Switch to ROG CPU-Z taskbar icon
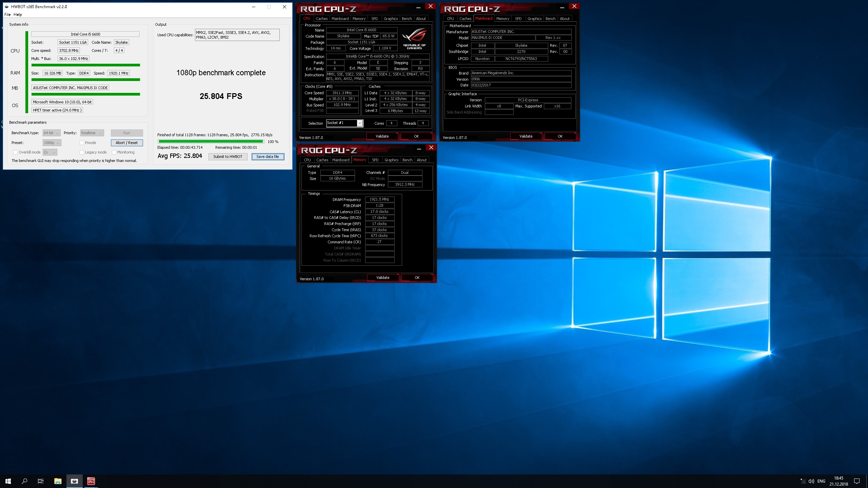Image resolution: width=868 pixels, height=488 pixels. click(91, 481)
